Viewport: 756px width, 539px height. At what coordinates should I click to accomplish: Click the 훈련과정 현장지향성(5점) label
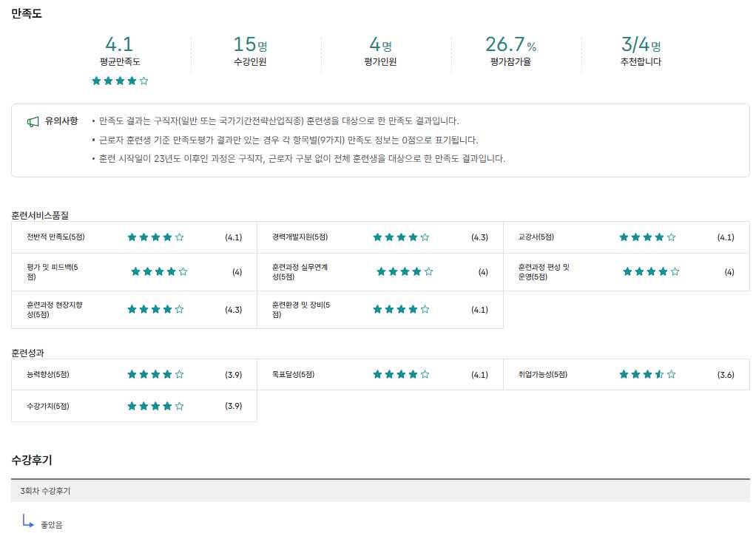tap(55, 310)
